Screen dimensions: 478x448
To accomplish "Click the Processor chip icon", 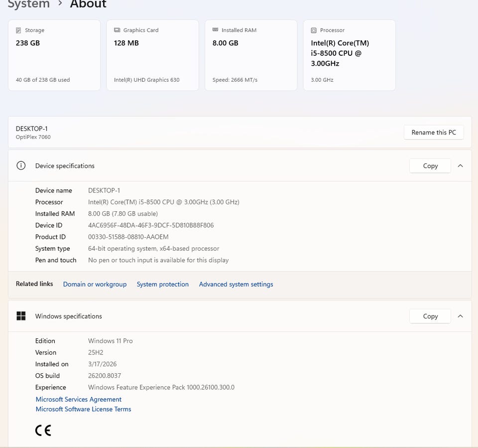I will (x=314, y=30).
